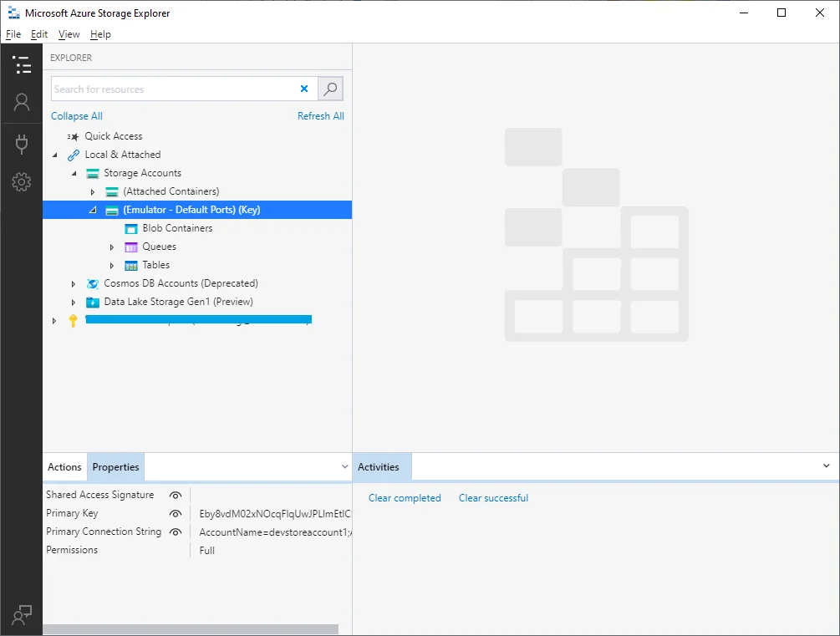Open the Account Management person icon
Viewport: 840px width, 636px height.
(22, 103)
